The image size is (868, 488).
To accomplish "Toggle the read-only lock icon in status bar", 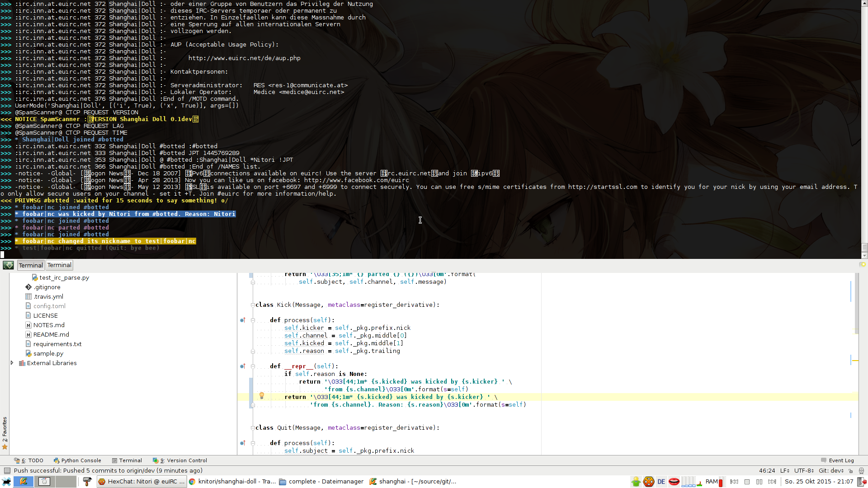I will pyautogui.click(x=850, y=470).
